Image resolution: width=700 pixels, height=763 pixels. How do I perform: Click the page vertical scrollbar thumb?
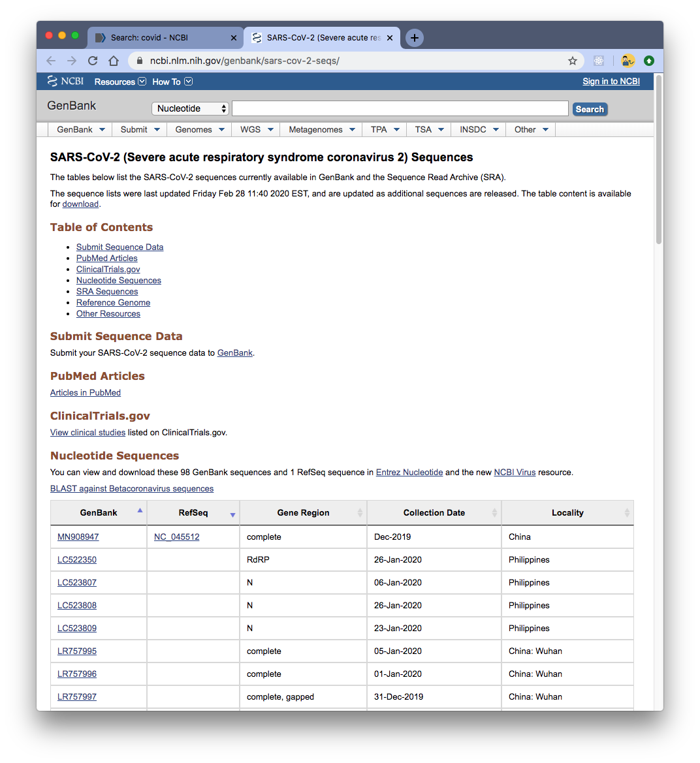click(x=659, y=159)
